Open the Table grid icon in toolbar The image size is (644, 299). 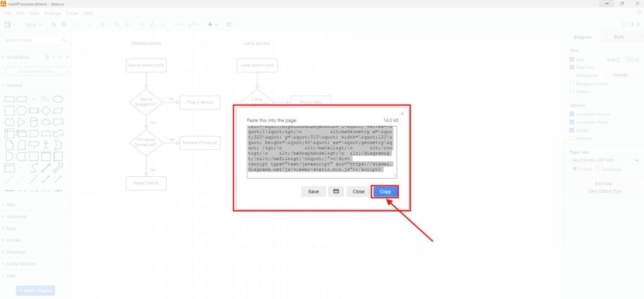point(229,25)
